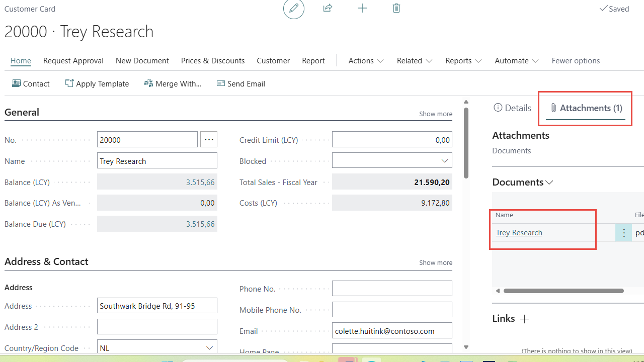Open the Share icon menu
Viewport: 644px width, 362px height.
point(328,8)
